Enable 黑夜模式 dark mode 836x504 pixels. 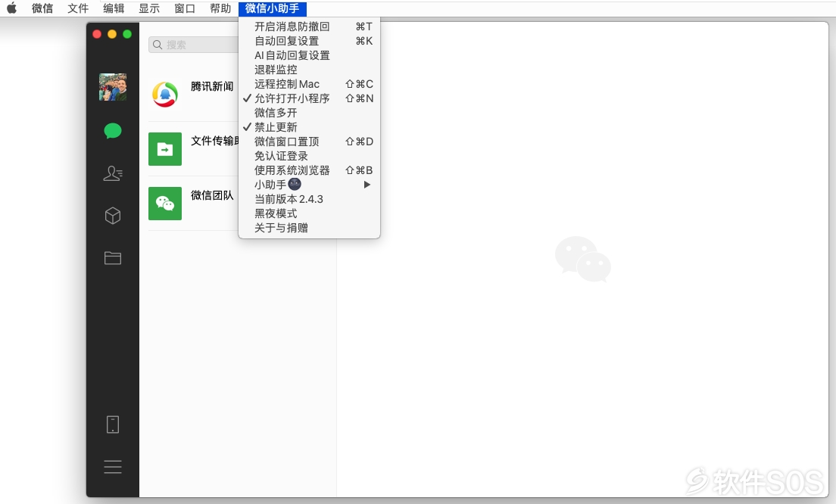[x=309, y=213]
